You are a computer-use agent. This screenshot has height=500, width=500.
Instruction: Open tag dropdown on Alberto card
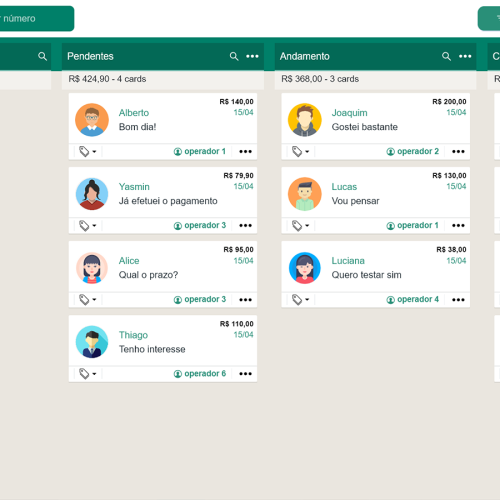[x=88, y=152]
